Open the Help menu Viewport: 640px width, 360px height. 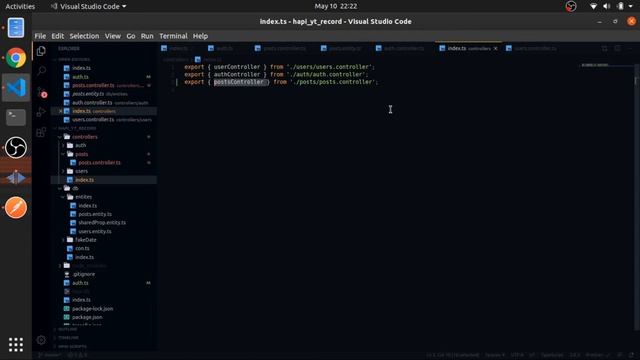200,36
